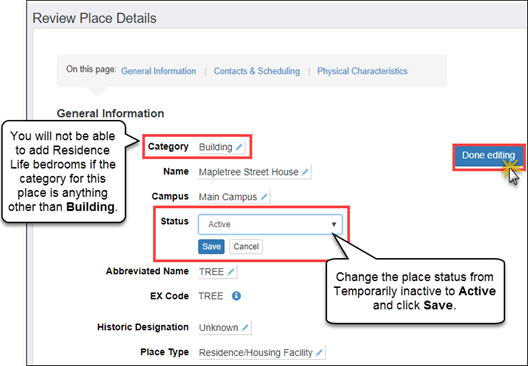Edit the Abbreviated Name TREE with its pencil icon
Image resolution: width=528 pixels, height=366 pixels.
(x=231, y=272)
